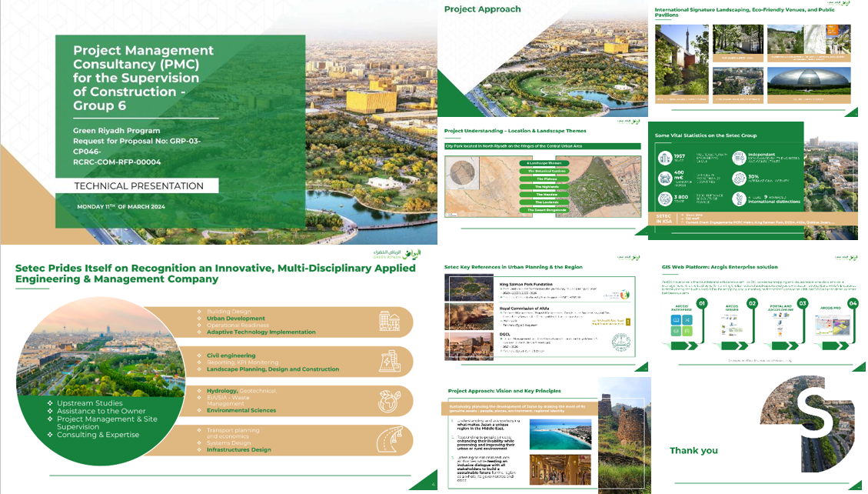Click The Desert Rangelands pill
868x494 pixels.
tap(544, 210)
